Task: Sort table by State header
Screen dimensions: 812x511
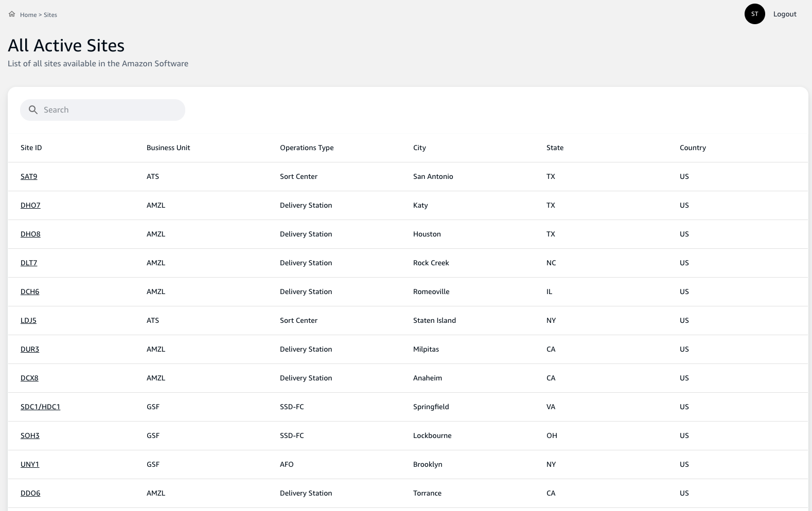Action: point(555,148)
